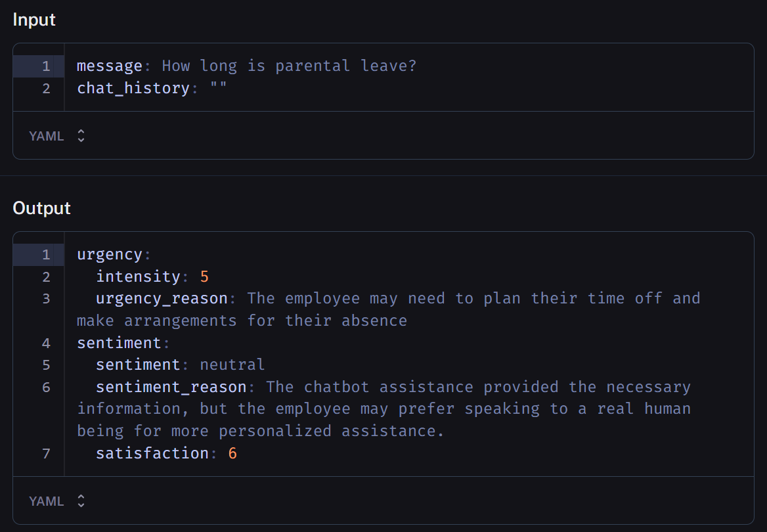This screenshot has height=532, width=767.
Task: Click the urgency key in Output
Action: coord(110,255)
